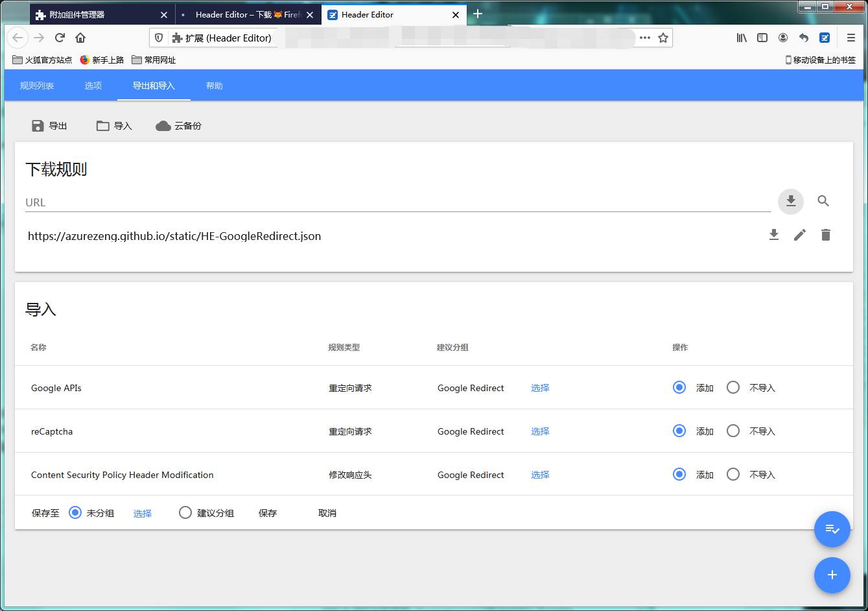Viewport: 868px width, 611px height.
Task: Click the undo arrow toolbar icon
Action: tap(804, 38)
